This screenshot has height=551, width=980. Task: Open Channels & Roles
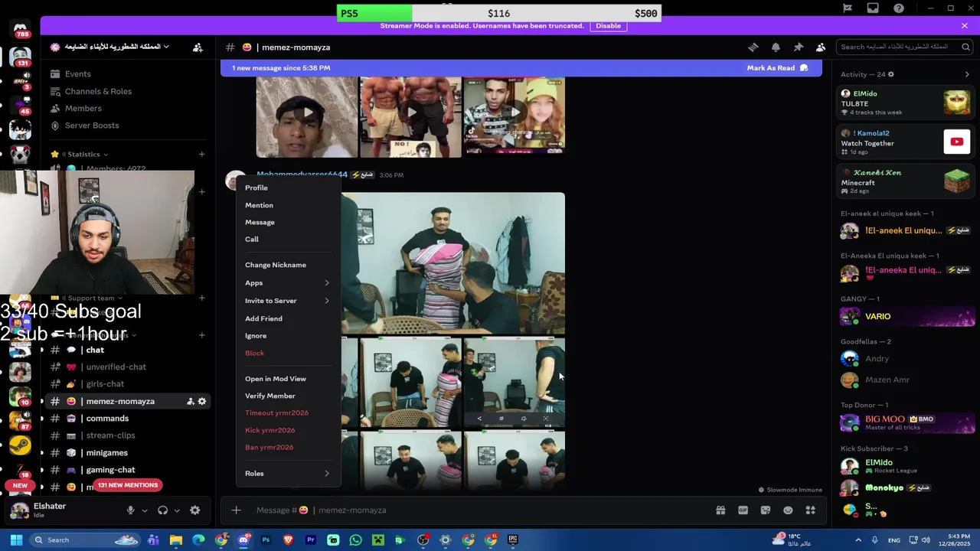[98, 91]
